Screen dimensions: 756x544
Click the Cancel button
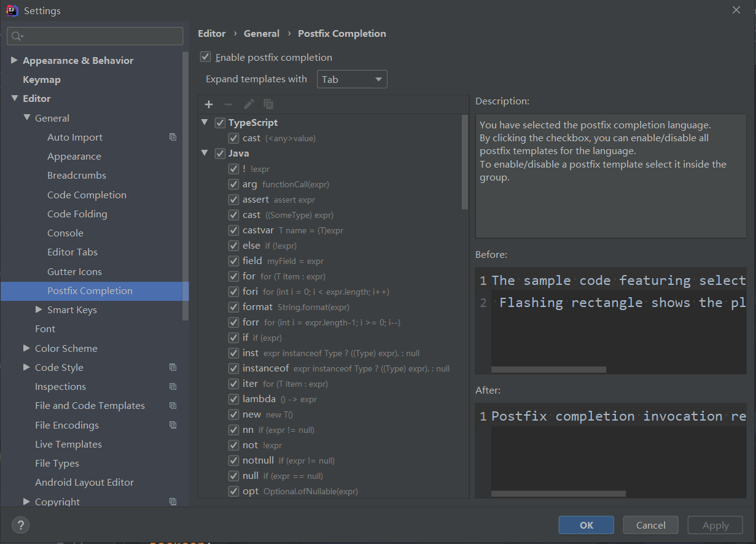[651, 525]
